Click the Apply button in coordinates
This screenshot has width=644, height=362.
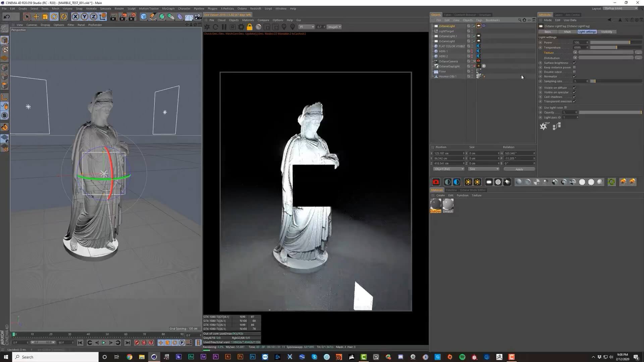[x=519, y=169]
